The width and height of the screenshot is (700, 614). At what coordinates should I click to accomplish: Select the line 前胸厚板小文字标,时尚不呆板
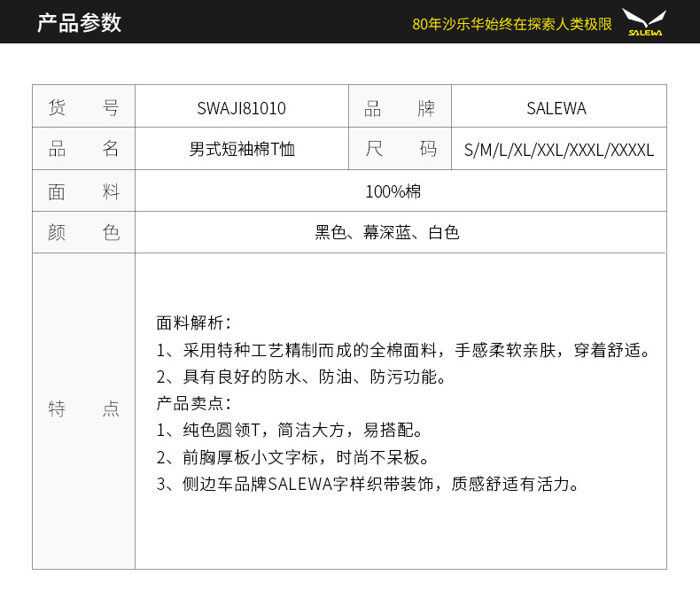click(x=293, y=457)
